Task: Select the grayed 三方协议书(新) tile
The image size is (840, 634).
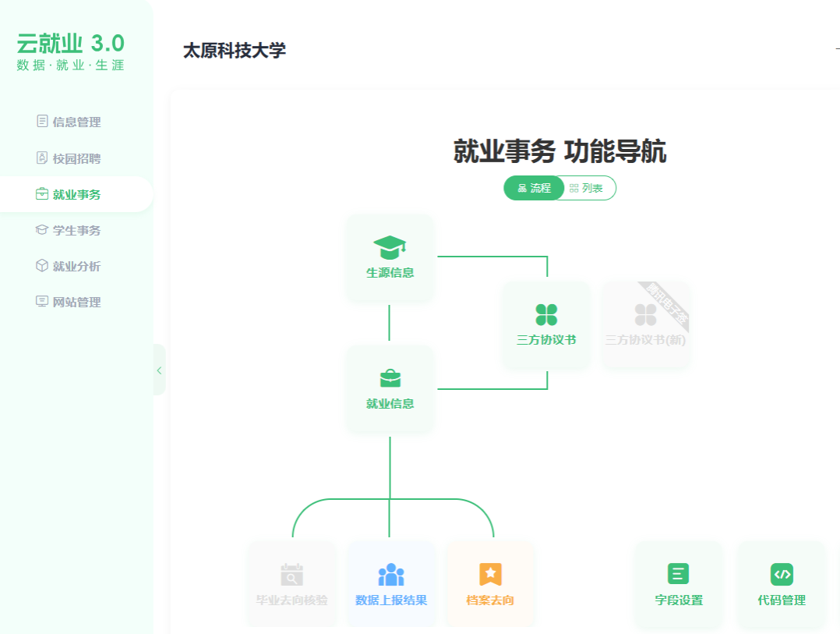Action: click(x=645, y=324)
